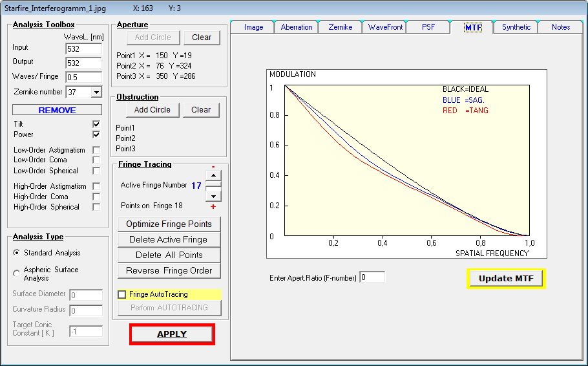Image resolution: width=588 pixels, height=366 pixels.
Task: Open the WaveFront tab
Action: point(385,27)
